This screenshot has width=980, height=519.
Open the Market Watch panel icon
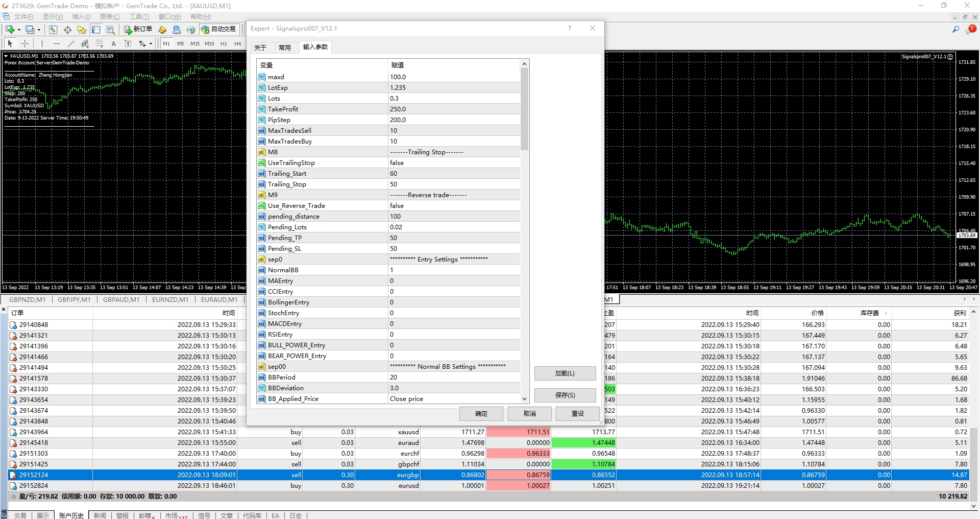53,30
